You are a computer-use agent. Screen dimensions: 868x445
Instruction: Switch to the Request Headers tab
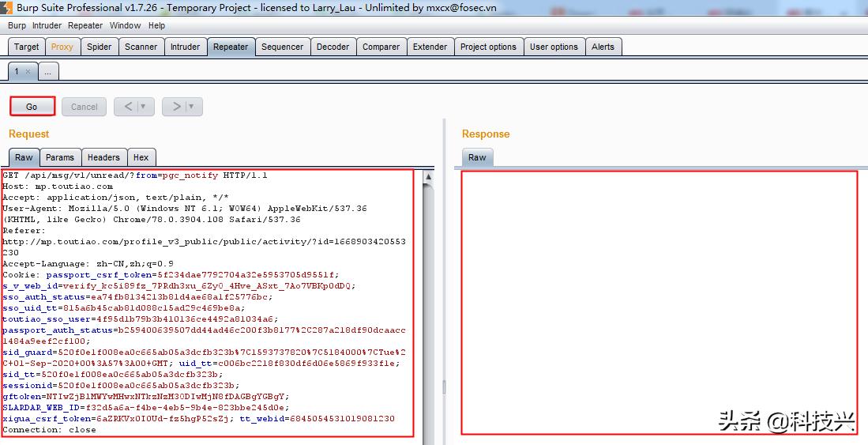point(103,157)
